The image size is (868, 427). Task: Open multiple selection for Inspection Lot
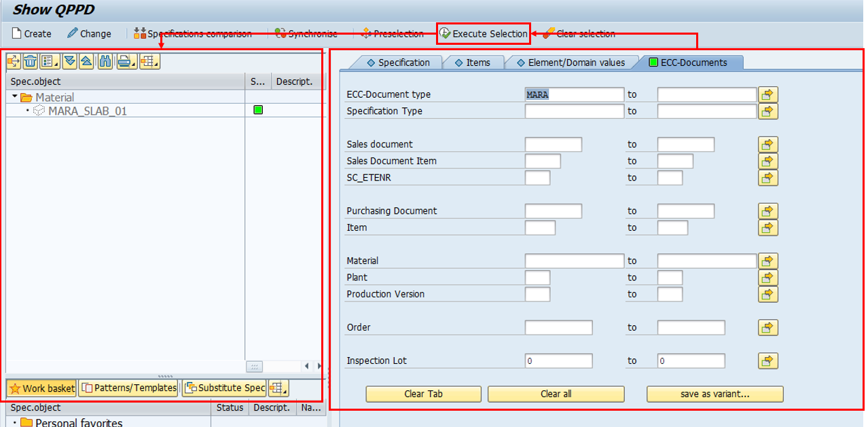coord(767,360)
